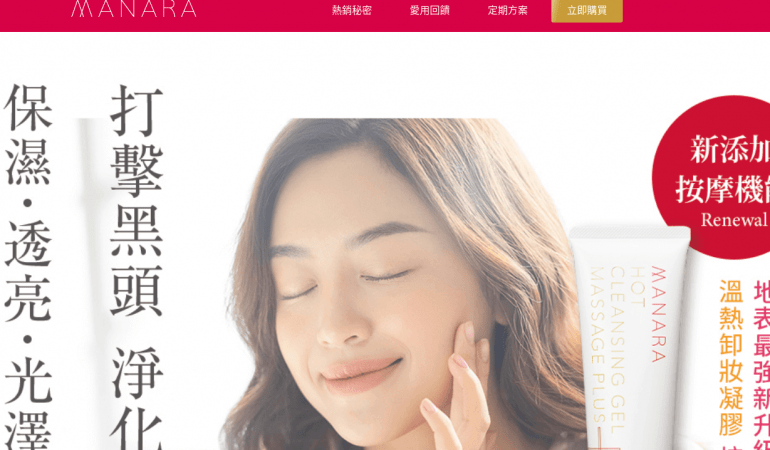
Task: Select the Hot Cleansing Gel tube image
Action: tap(630, 338)
